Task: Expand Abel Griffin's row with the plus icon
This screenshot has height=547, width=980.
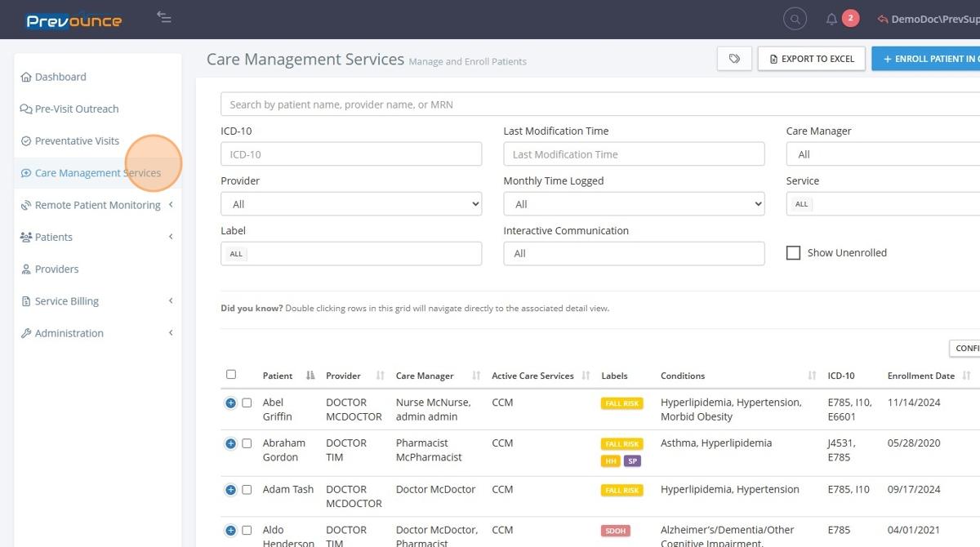Action: point(230,402)
